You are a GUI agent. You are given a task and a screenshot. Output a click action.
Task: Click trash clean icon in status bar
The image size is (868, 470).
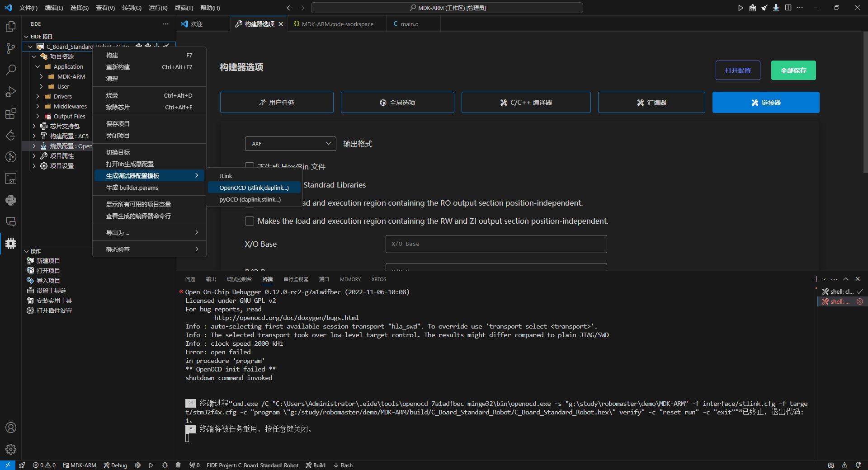click(178, 465)
